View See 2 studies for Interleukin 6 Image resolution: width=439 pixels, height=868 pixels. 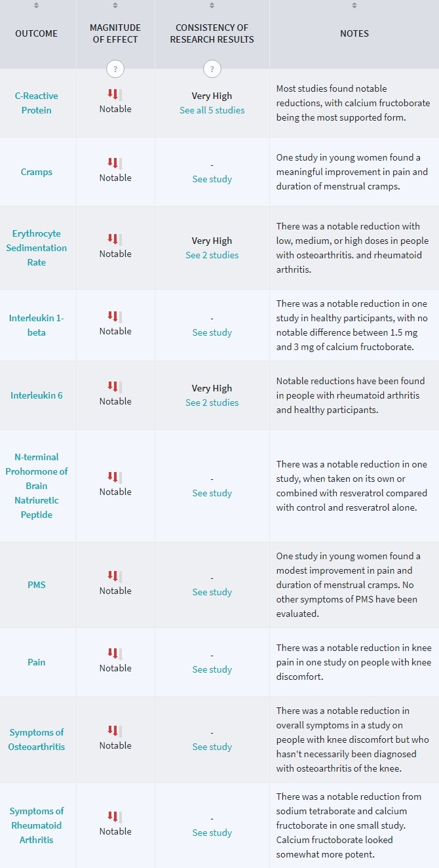(212, 403)
